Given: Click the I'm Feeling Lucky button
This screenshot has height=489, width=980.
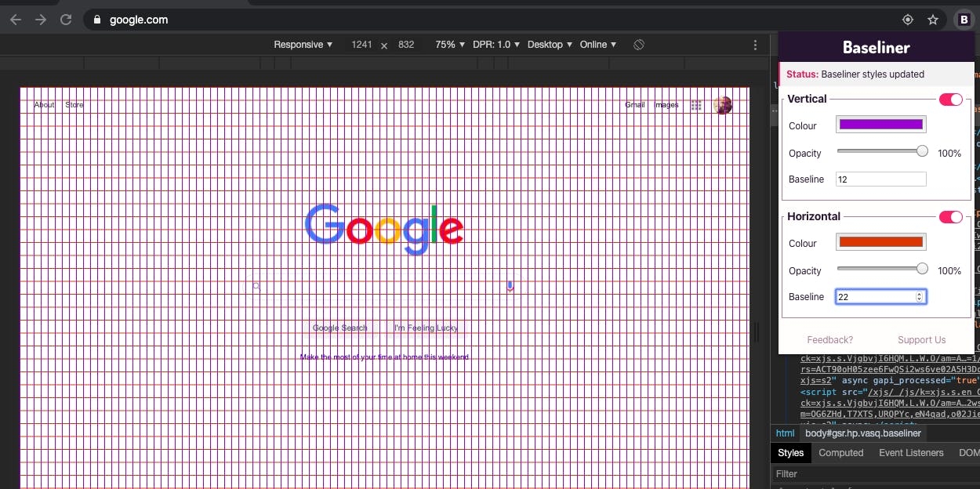Looking at the screenshot, I should 426,328.
